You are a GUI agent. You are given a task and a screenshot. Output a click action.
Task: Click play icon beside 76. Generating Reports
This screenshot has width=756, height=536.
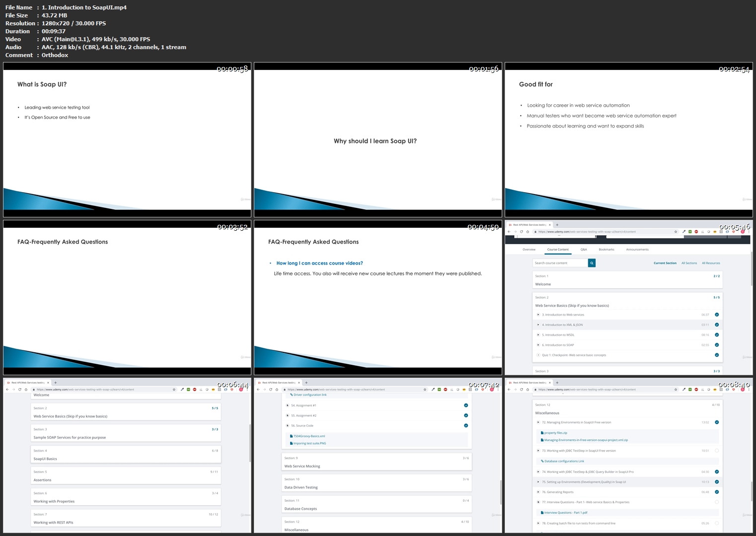[538, 492]
